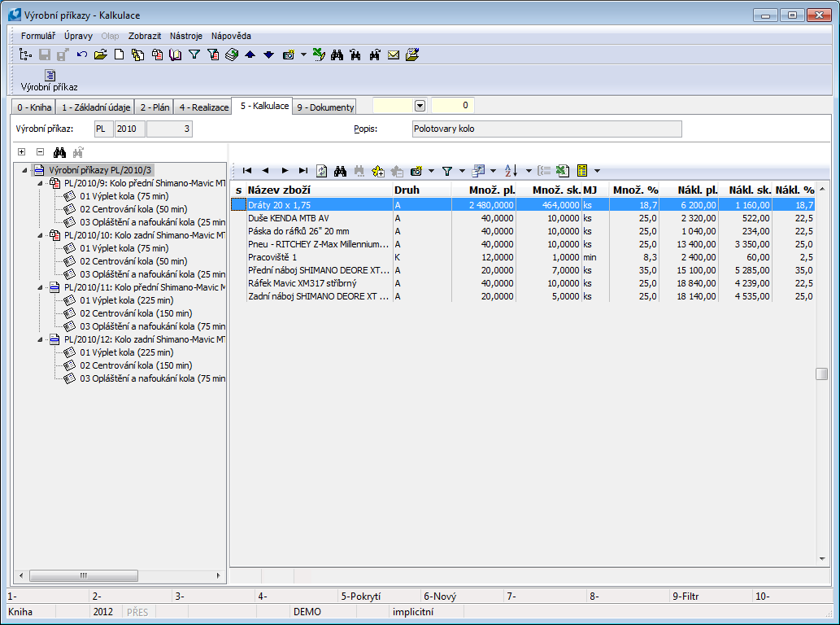The width and height of the screenshot is (840, 625).
Task: Collapse all tree nodes with minus button
Action: coord(40,152)
